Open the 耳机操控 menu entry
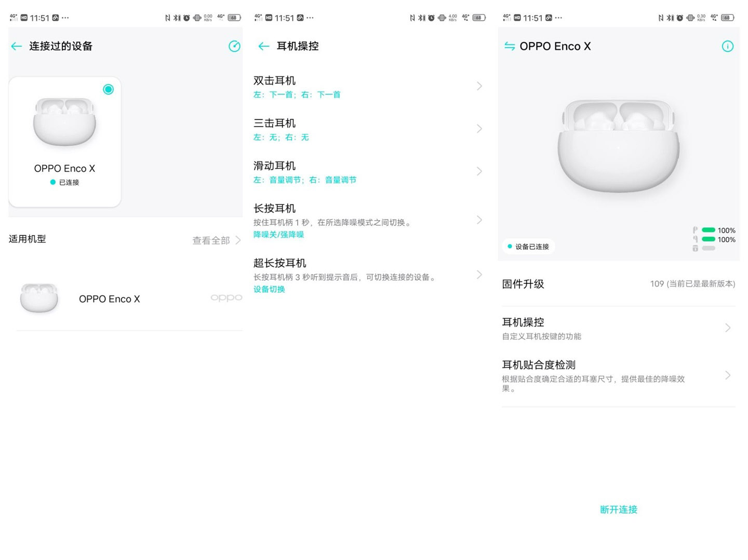The height and width of the screenshot is (560, 748). coord(618,327)
